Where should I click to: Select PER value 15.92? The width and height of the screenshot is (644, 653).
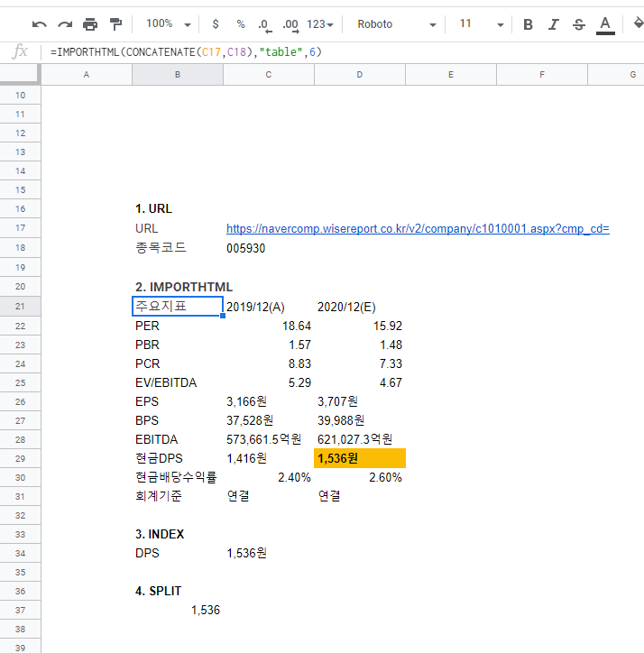pyautogui.click(x=360, y=326)
